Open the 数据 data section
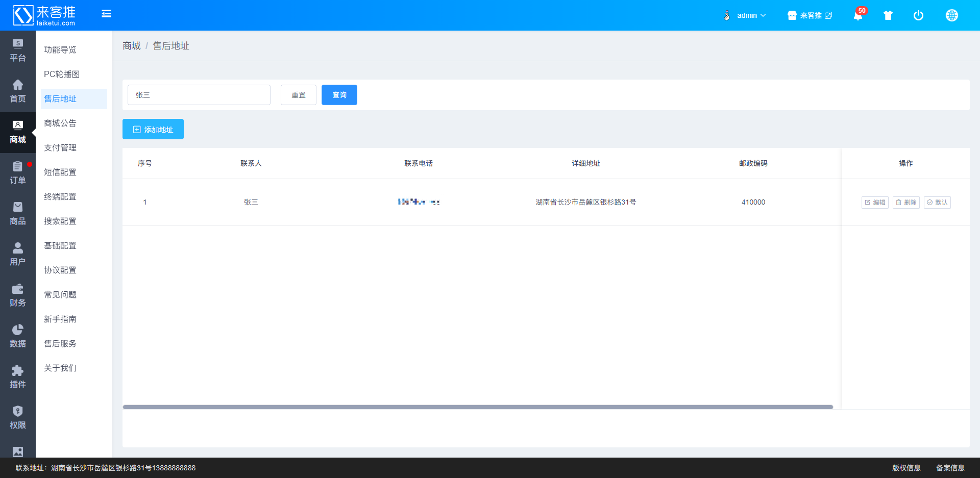Screen dimensions: 980x478 pos(18,337)
